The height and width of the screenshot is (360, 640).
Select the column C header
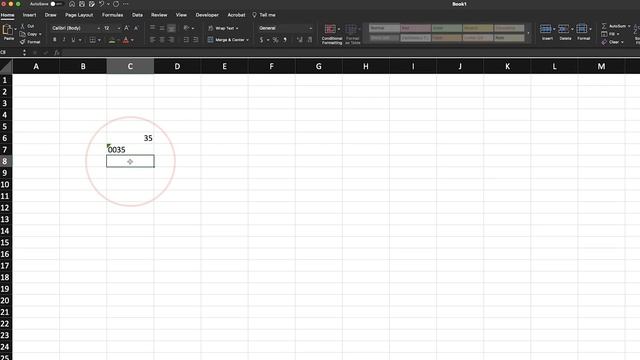pos(130,67)
